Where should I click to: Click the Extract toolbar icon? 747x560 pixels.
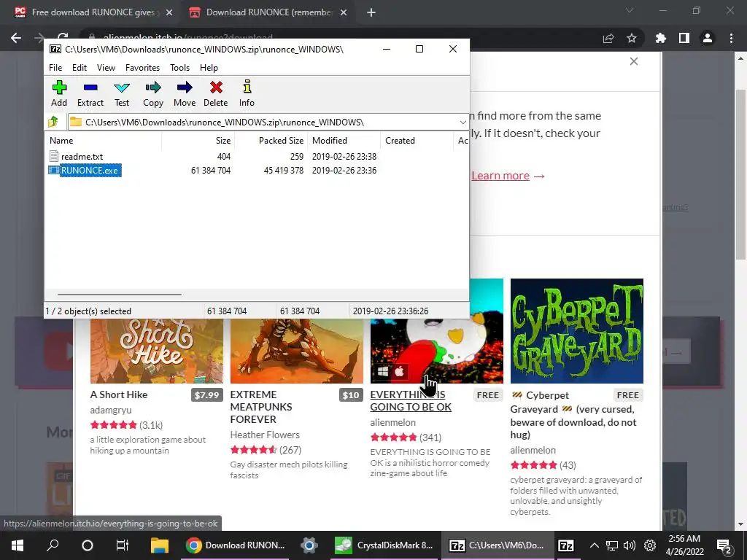(x=90, y=94)
